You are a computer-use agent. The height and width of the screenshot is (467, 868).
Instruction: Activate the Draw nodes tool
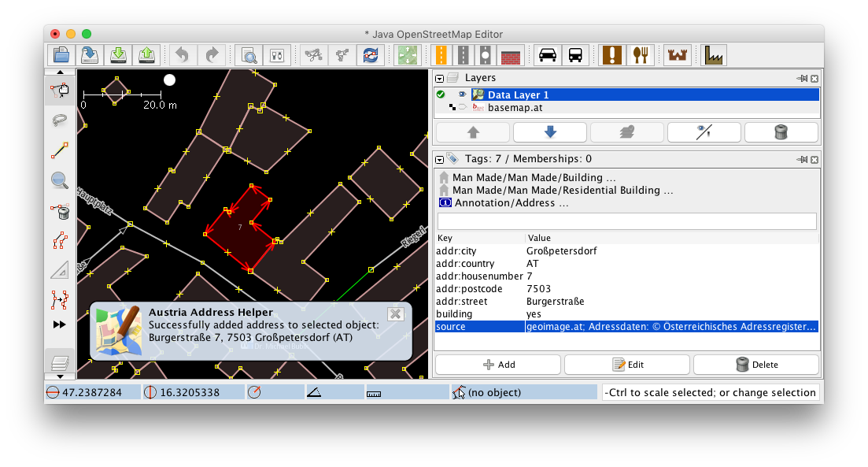(60, 150)
